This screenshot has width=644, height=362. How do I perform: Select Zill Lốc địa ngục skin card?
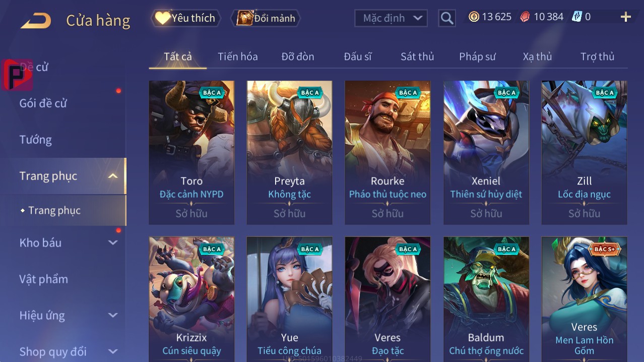coord(584,152)
